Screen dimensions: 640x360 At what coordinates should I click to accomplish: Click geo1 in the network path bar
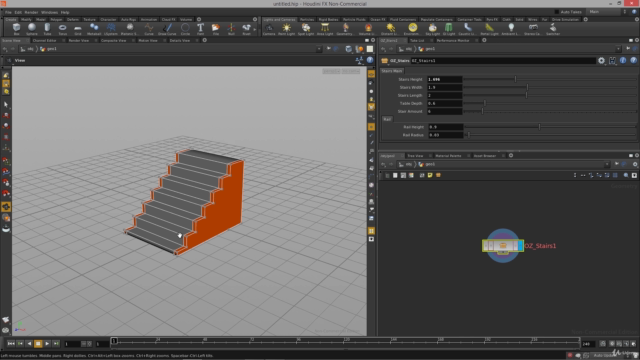427,164
